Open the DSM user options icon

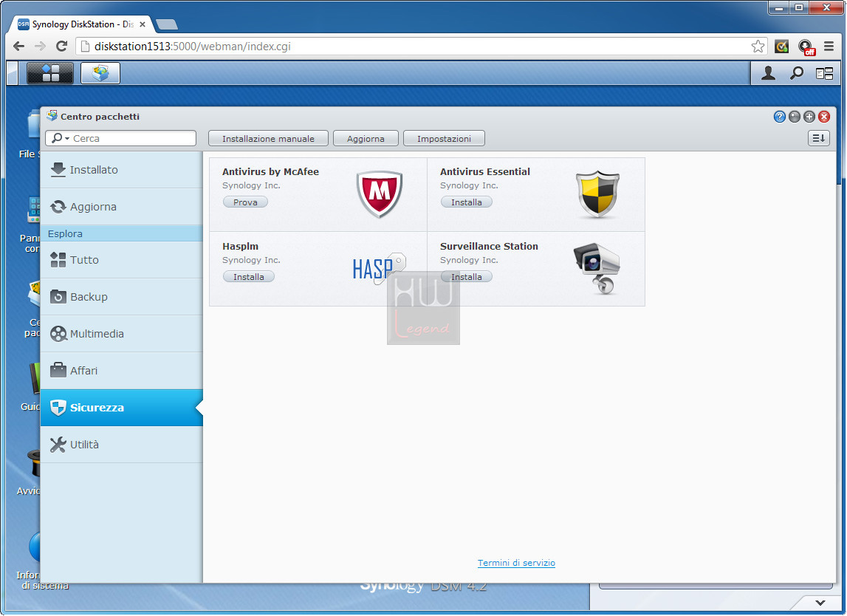point(768,73)
